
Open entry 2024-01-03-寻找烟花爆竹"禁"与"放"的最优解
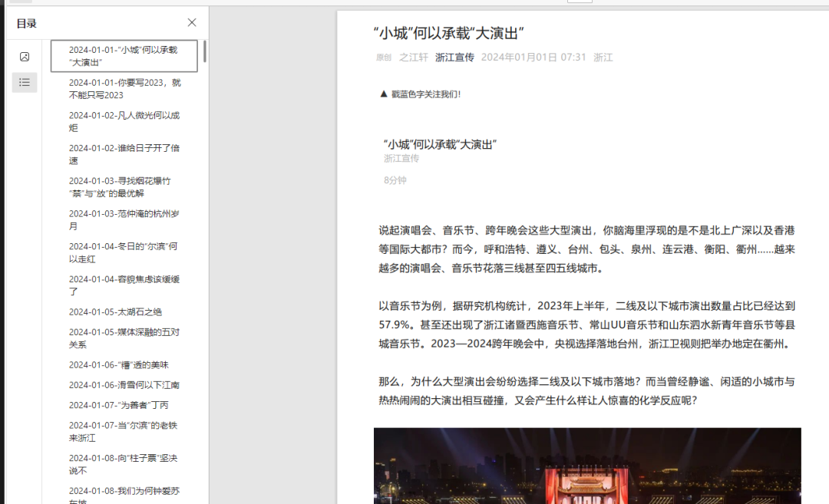[x=120, y=187]
